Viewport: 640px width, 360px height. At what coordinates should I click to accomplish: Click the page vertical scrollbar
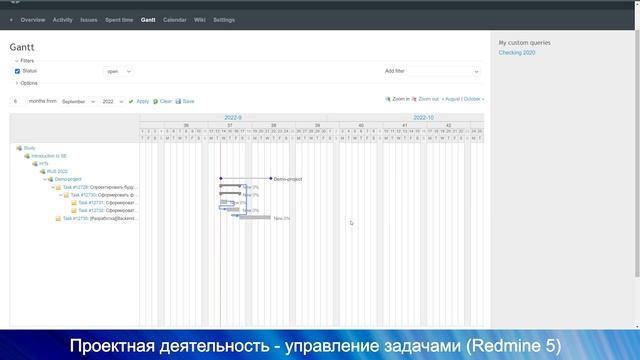point(637,155)
